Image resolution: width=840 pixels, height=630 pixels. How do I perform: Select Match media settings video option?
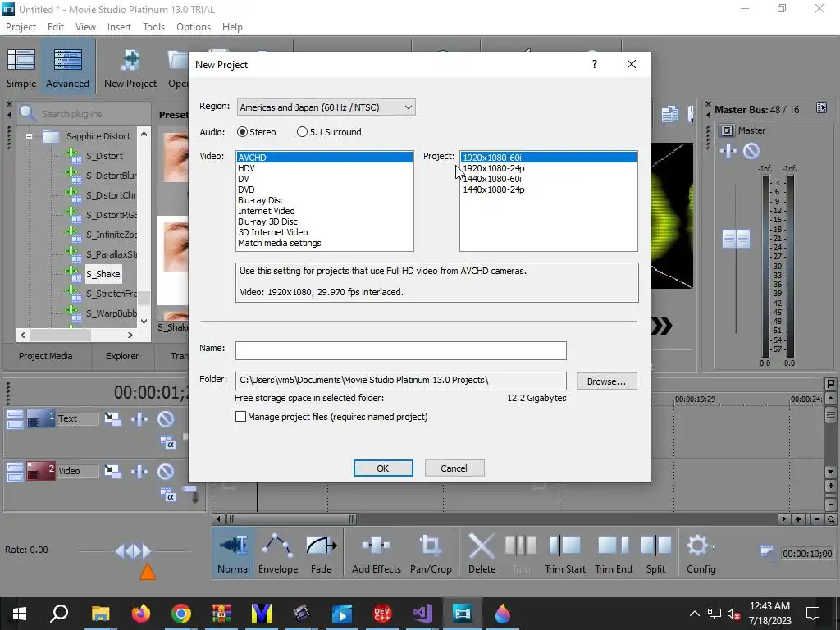(x=324, y=243)
